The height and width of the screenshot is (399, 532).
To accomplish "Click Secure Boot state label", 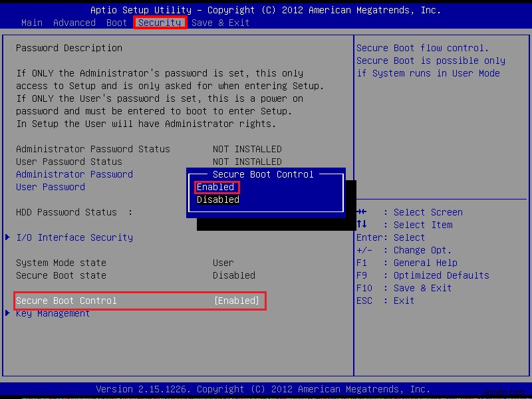I will [x=61, y=275].
